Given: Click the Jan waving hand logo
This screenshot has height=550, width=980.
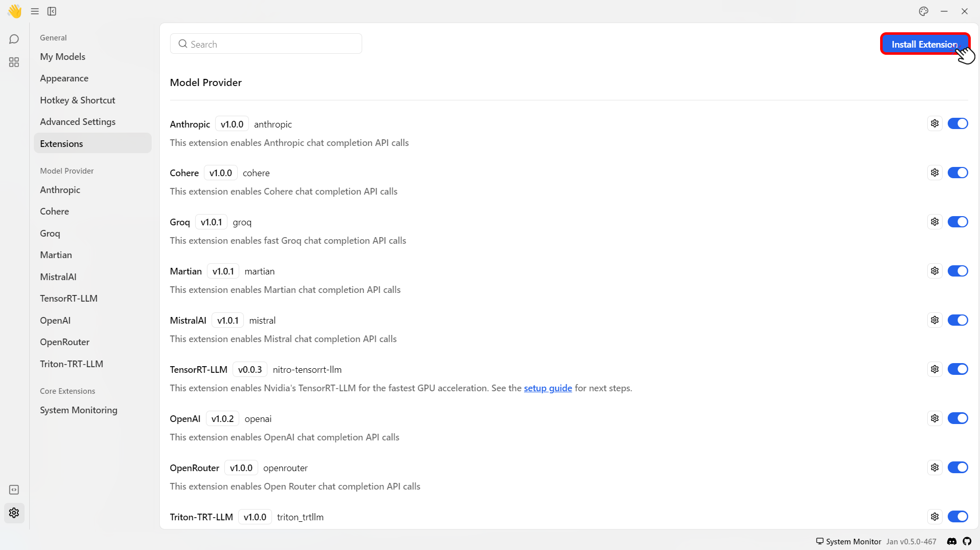Looking at the screenshot, I should 14,11.
